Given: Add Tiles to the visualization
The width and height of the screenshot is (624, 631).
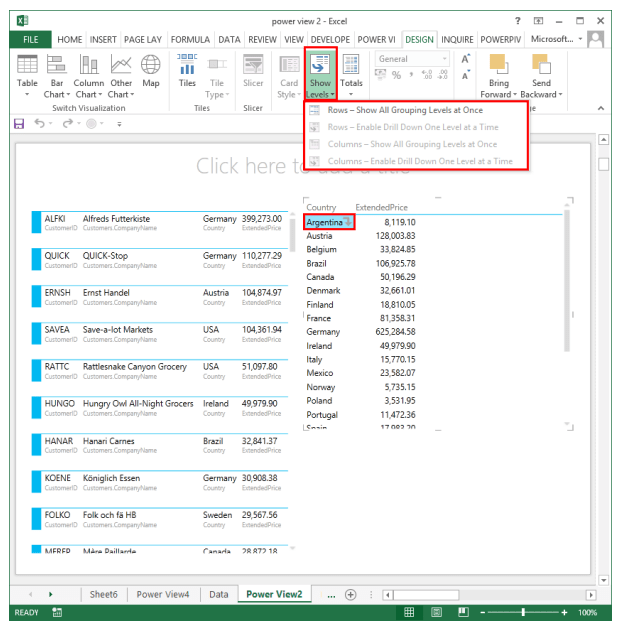Looking at the screenshot, I should point(187,71).
